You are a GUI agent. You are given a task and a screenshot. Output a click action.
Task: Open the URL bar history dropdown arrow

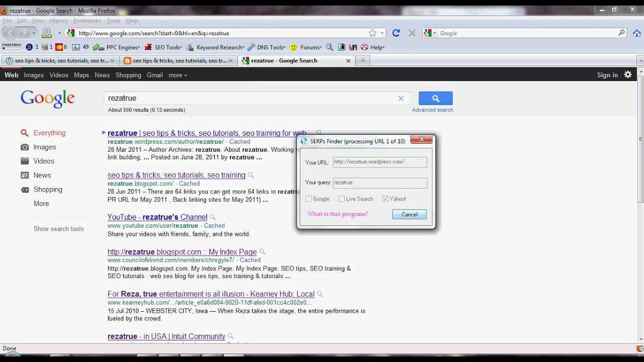382,33
